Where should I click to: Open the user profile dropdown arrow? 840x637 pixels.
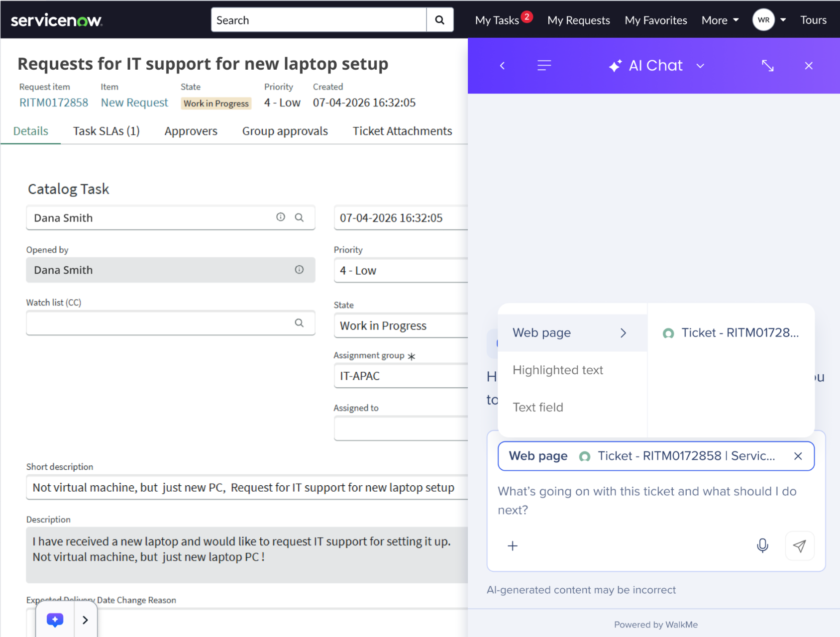pyautogui.click(x=783, y=20)
